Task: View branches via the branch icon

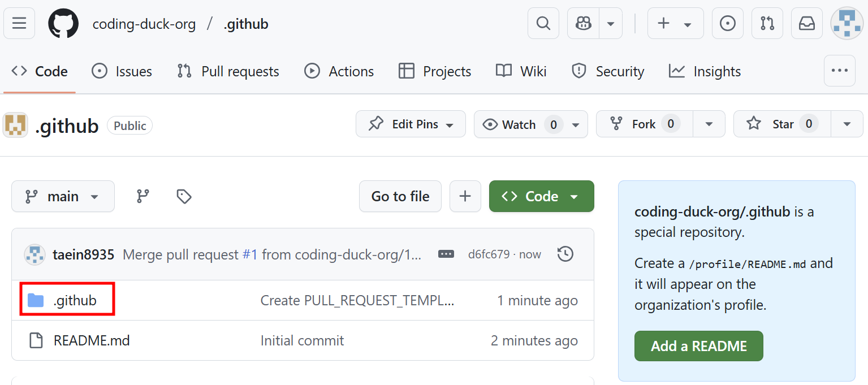Action: click(143, 196)
